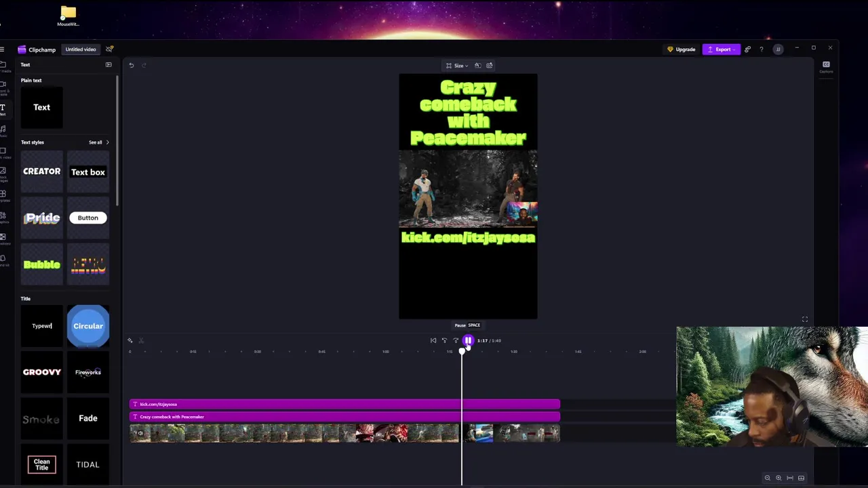Open the Export dropdown
Screen dimensions: 868x488
[x=722, y=49]
